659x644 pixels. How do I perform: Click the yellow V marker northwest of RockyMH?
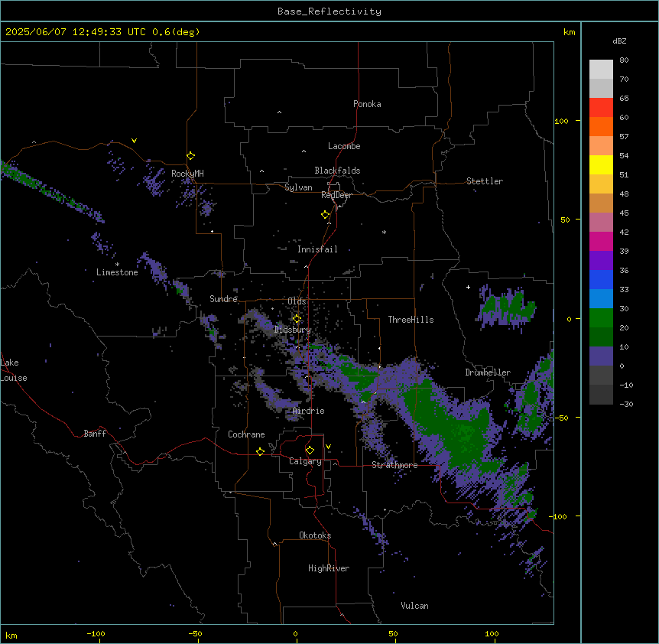click(134, 141)
